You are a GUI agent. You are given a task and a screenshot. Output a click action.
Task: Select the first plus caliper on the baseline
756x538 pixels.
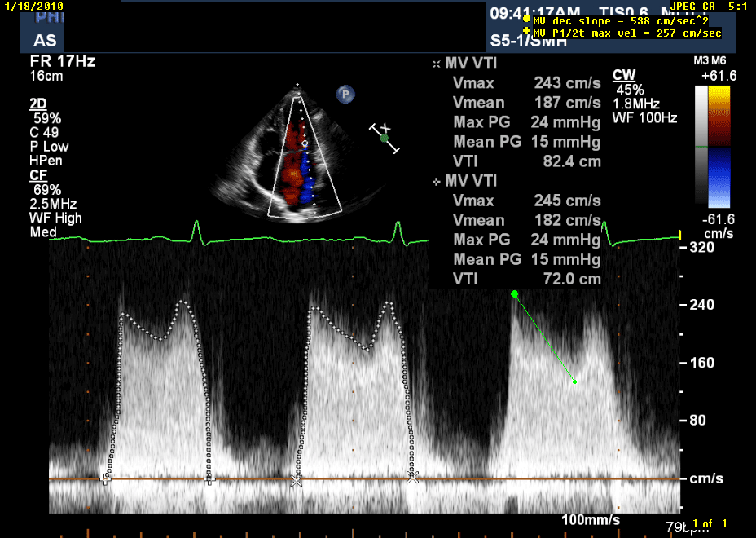(104, 480)
